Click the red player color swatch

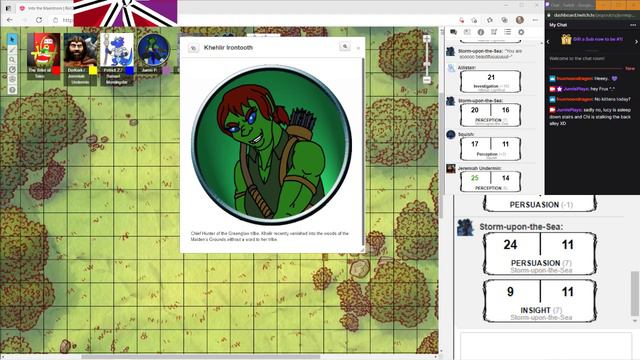(56, 71)
